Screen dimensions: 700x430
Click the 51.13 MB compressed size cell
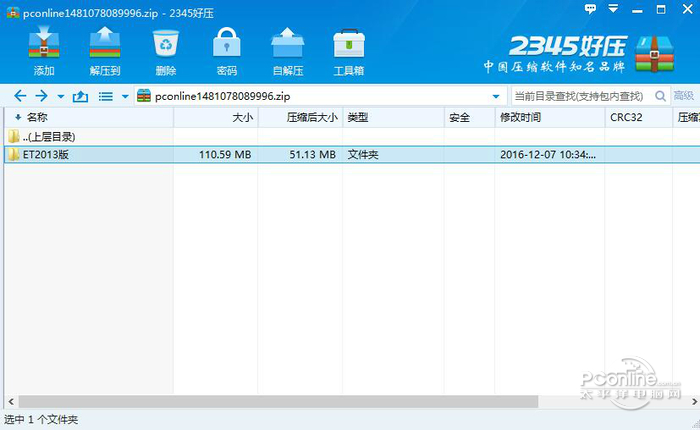(x=312, y=154)
